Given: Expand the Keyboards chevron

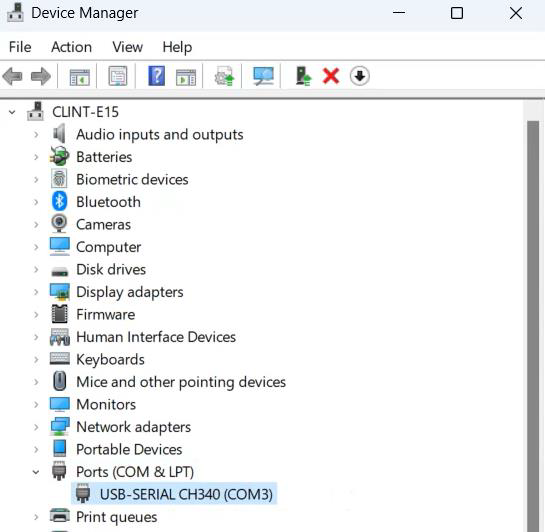Looking at the screenshot, I should 36,359.
